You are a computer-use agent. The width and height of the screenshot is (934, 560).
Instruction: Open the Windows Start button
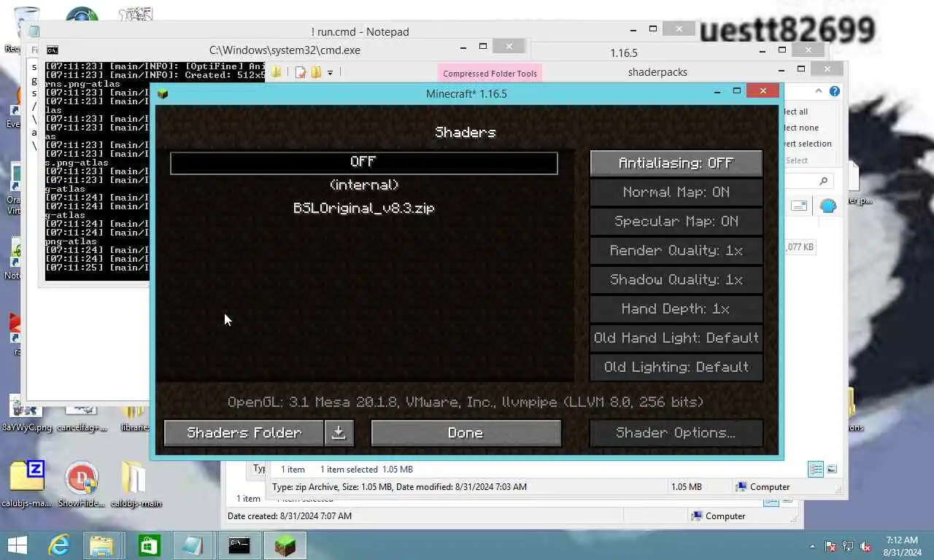17,545
